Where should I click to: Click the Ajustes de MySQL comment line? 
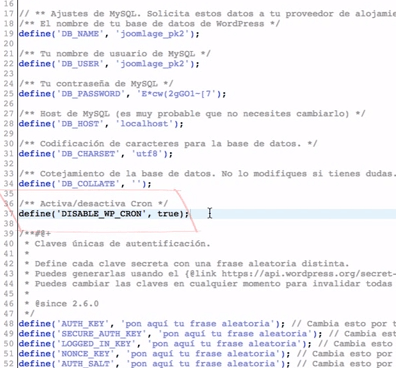click(x=207, y=14)
